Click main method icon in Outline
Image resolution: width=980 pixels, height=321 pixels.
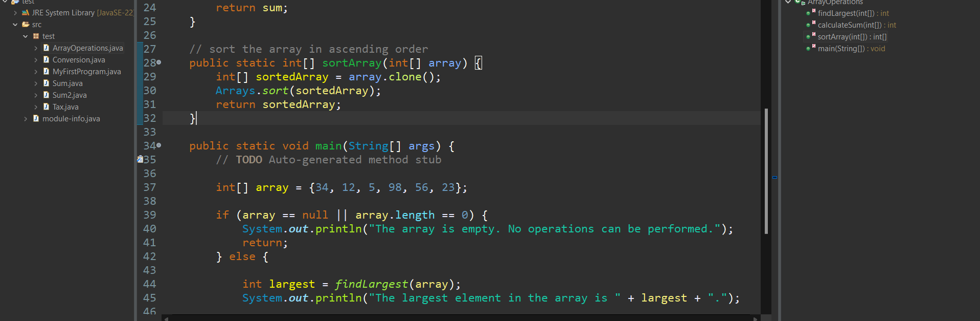(810, 48)
